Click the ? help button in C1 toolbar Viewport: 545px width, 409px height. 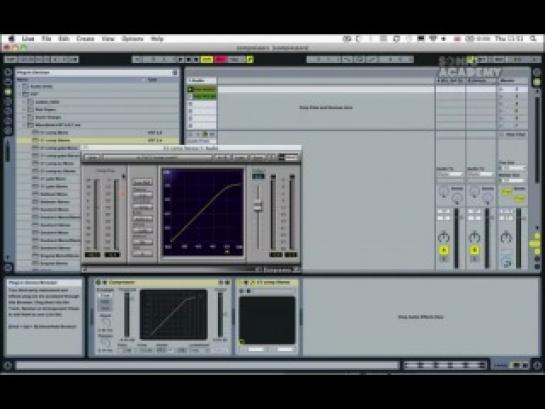[271, 157]
